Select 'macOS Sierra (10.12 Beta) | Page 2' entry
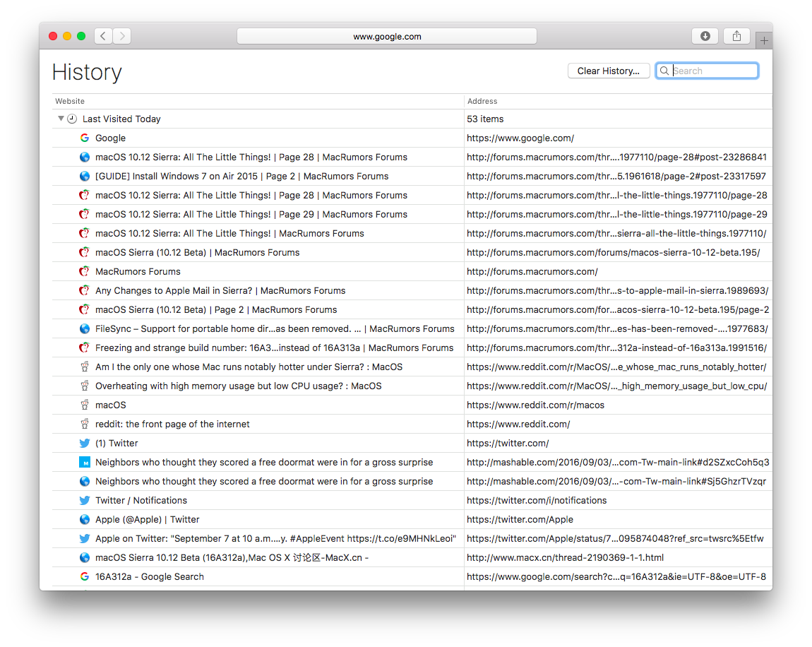 click(x=412, y=310)
